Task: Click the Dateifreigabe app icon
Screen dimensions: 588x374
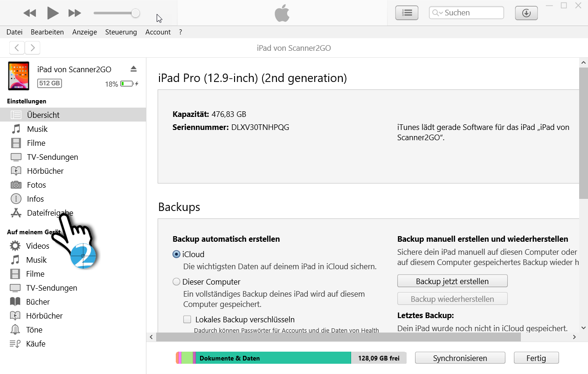Action: (x=16, y=213)
